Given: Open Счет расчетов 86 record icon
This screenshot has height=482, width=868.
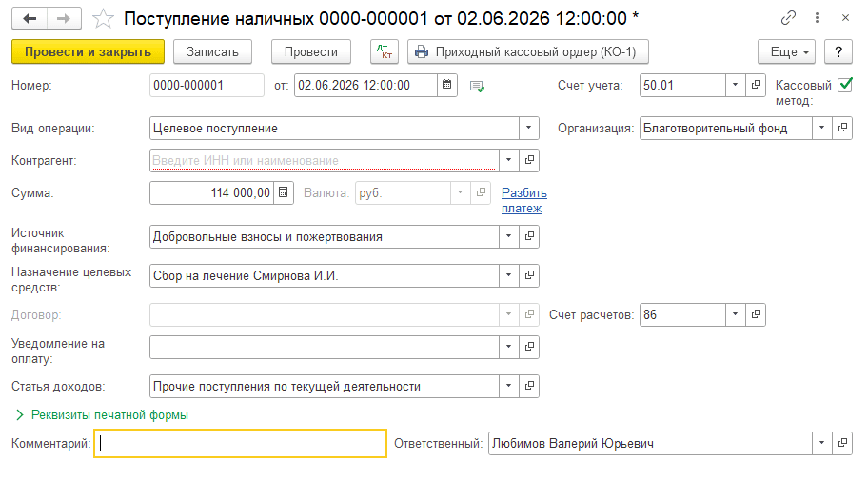Looking at the screenshot, I should pyautogui.click(x=756, y=314).
